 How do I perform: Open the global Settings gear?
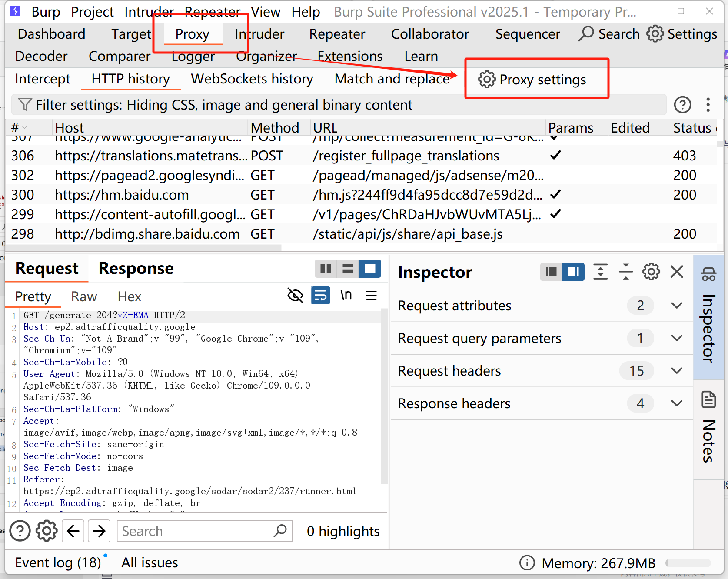coord(681,34)
